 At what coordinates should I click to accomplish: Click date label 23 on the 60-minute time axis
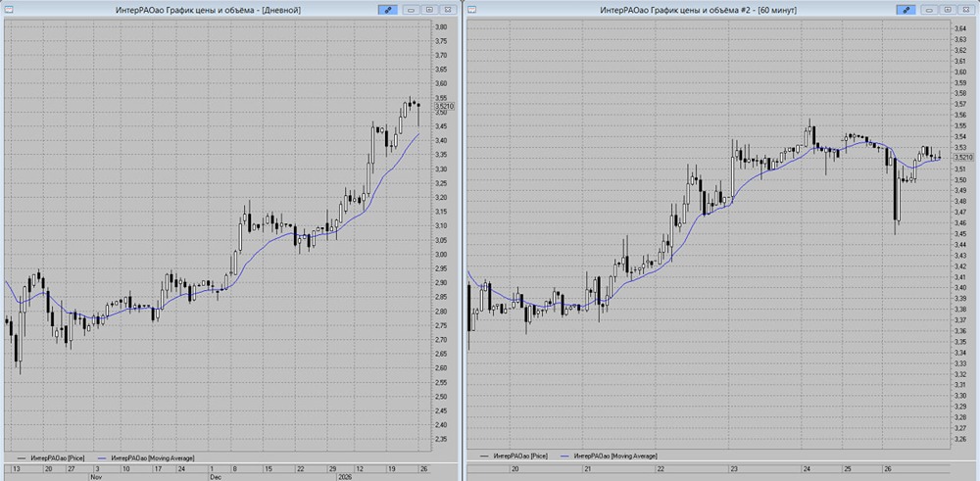[734, 468]
